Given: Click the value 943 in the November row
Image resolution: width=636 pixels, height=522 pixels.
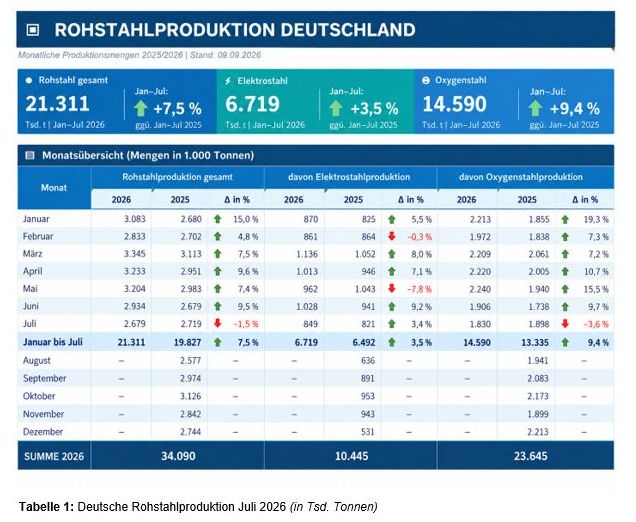Looking at the screenshot, I should [x=368, y=414].
